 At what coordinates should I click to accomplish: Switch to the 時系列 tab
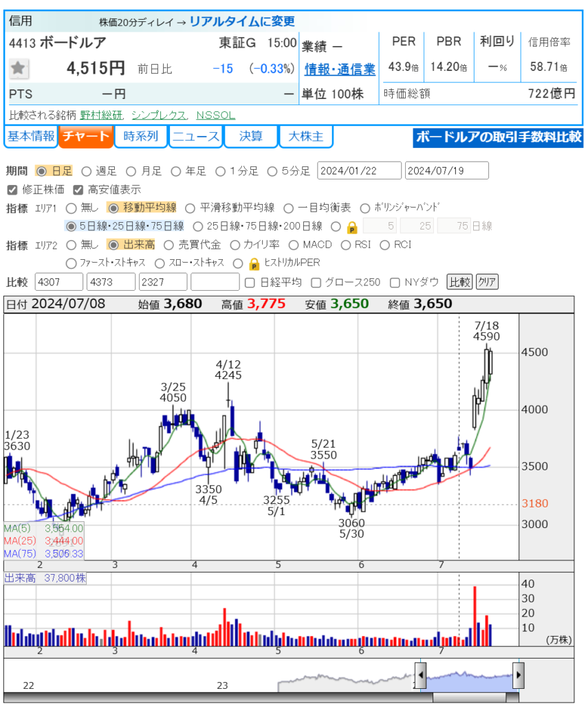pyautogui.click(x=140, y=137)
